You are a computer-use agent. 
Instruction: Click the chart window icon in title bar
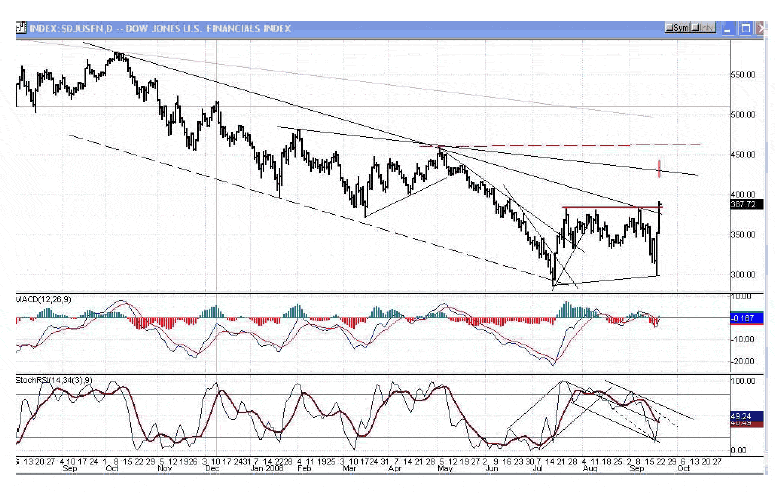pos(22,29)
